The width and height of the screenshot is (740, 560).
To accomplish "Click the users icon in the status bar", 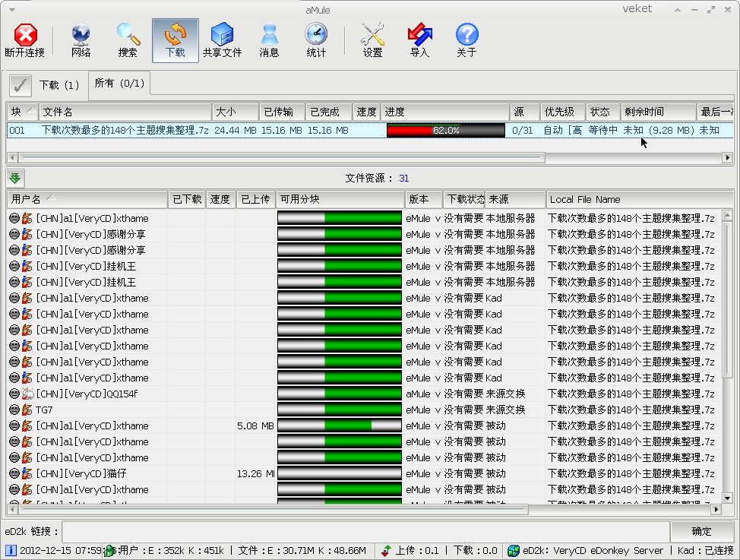I will point(109,551).
